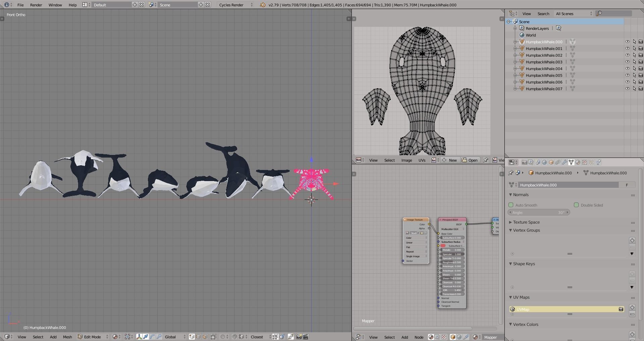644x341 pixels.
Task: Open the All Scenes outliner display dropdown
Action: (x=574, y=13)
